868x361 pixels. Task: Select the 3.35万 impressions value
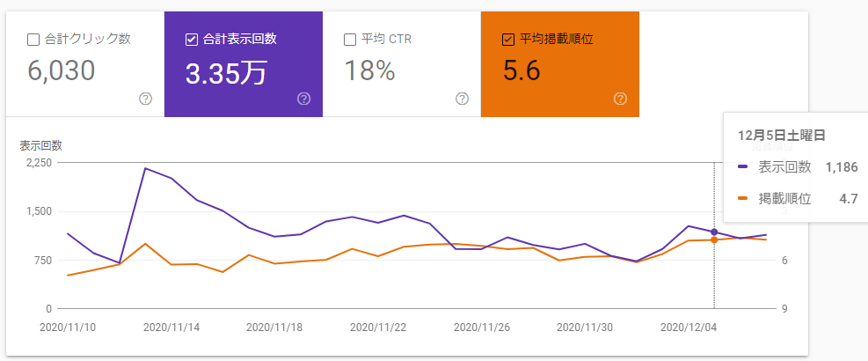[226, 71]
